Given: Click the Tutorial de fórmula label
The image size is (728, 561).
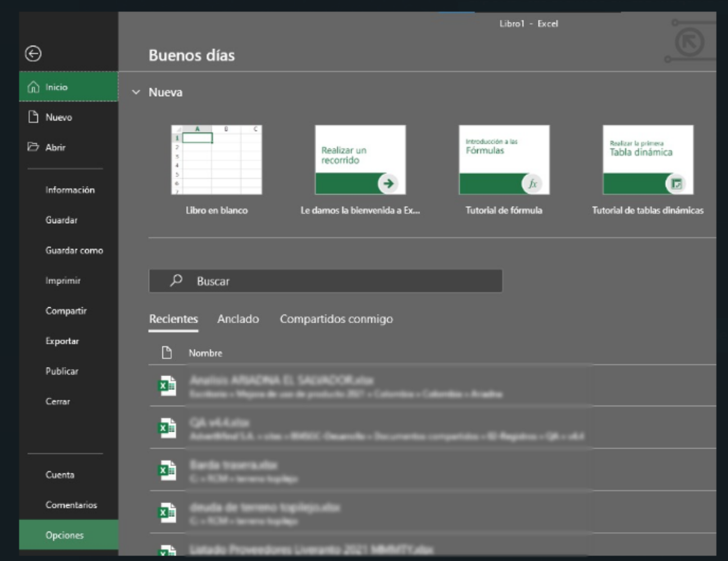Looking at the screenshot, I should (504, 210).
